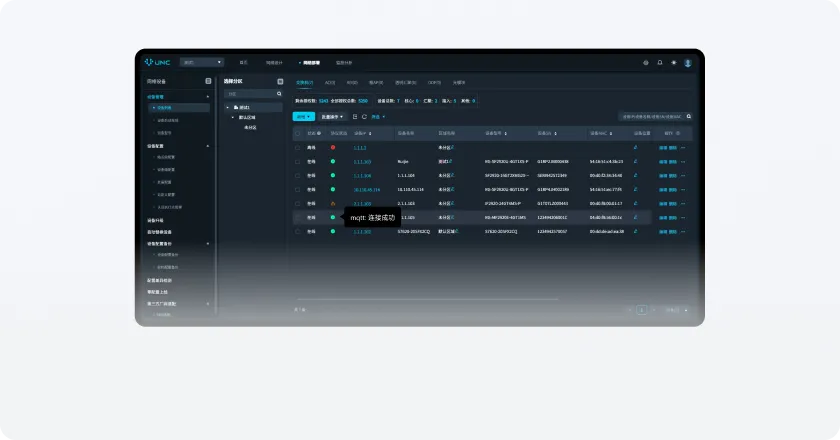Sort by the device model column arrows
Screen dimensions: 840x440
click(505, 133)
